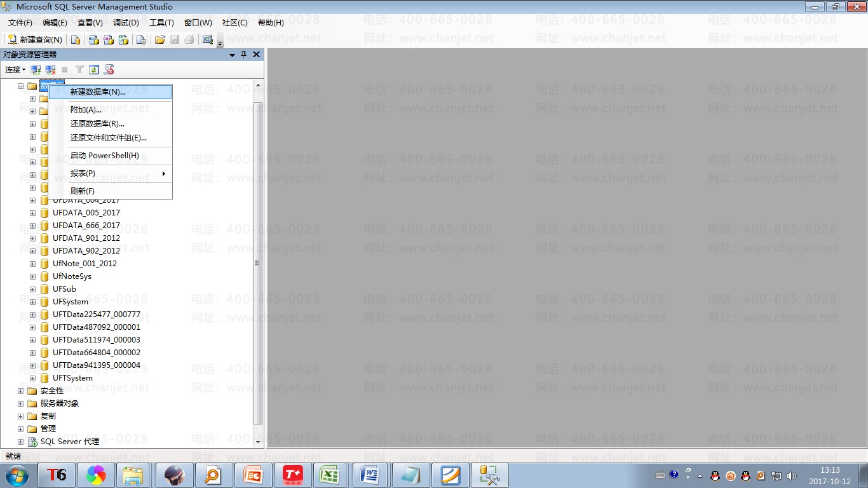This screenshot has width=868, height=488.
Task: Choose 附加(A)... from the context menu
Action: pos(111,110)
